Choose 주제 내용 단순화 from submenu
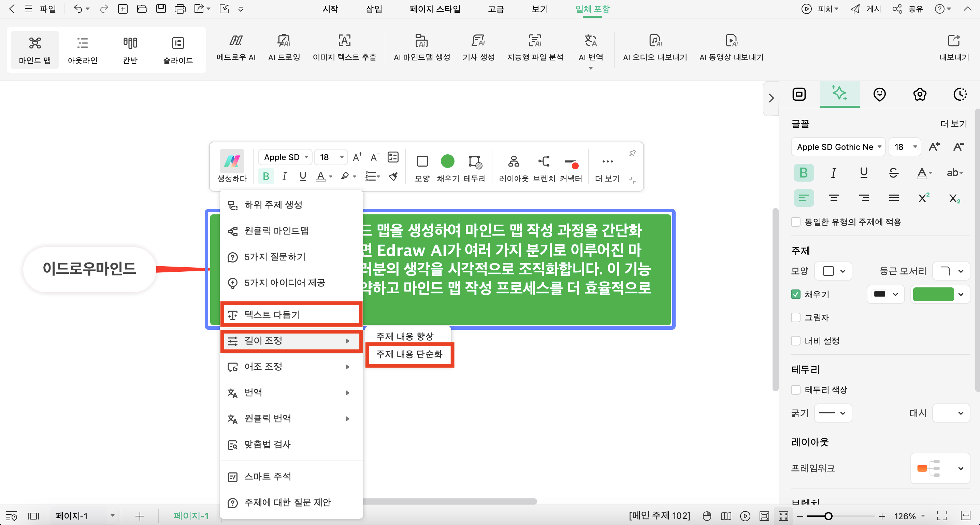Image resolution: width=980 pixels, height=525 pixels. coord(409,354)
